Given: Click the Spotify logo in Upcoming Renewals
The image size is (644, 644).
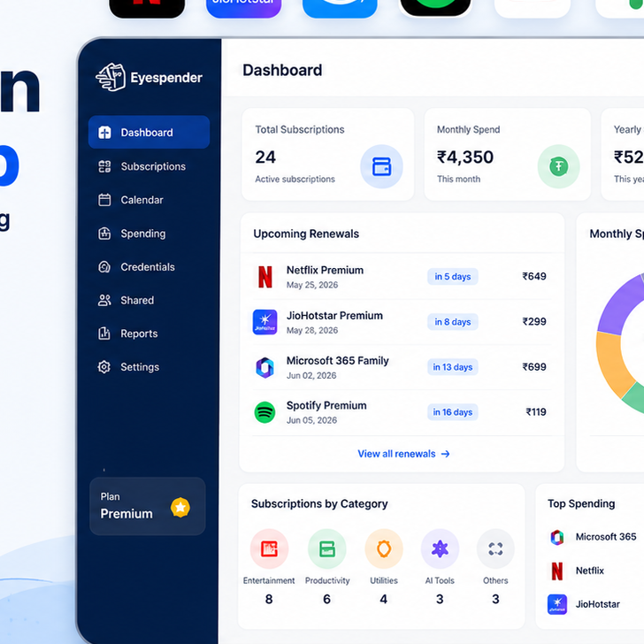Looking at the screenshot, I should [x=264, y=412].
